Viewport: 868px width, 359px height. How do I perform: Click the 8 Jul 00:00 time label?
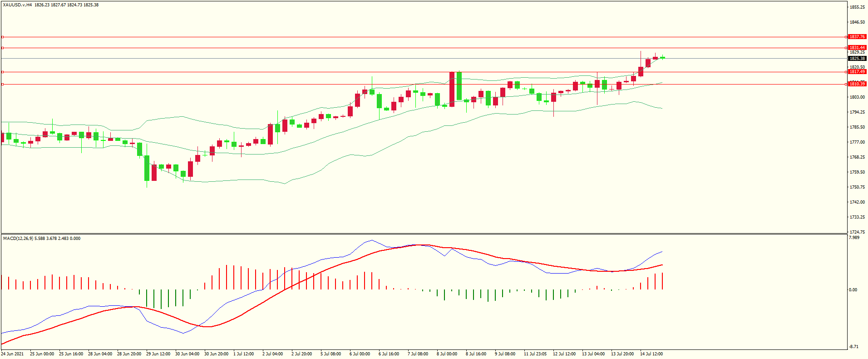pyautogui.click(x=447, y=354)
